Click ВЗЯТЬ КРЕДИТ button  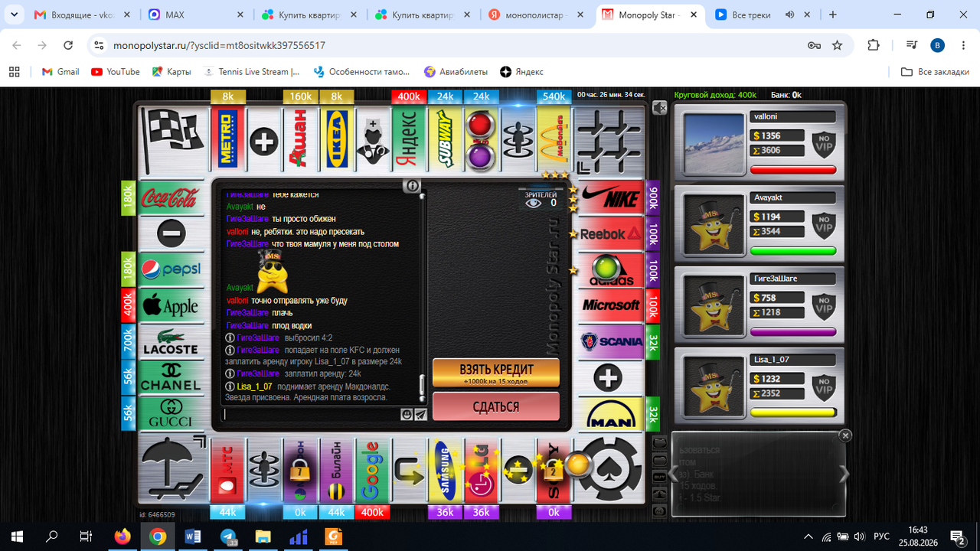click(x=496, y=373)
